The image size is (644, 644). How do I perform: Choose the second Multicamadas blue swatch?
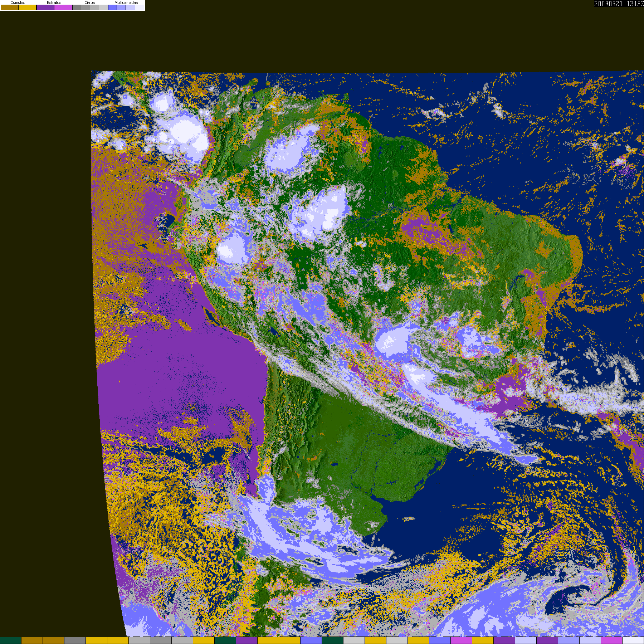(x=122, y=8)
